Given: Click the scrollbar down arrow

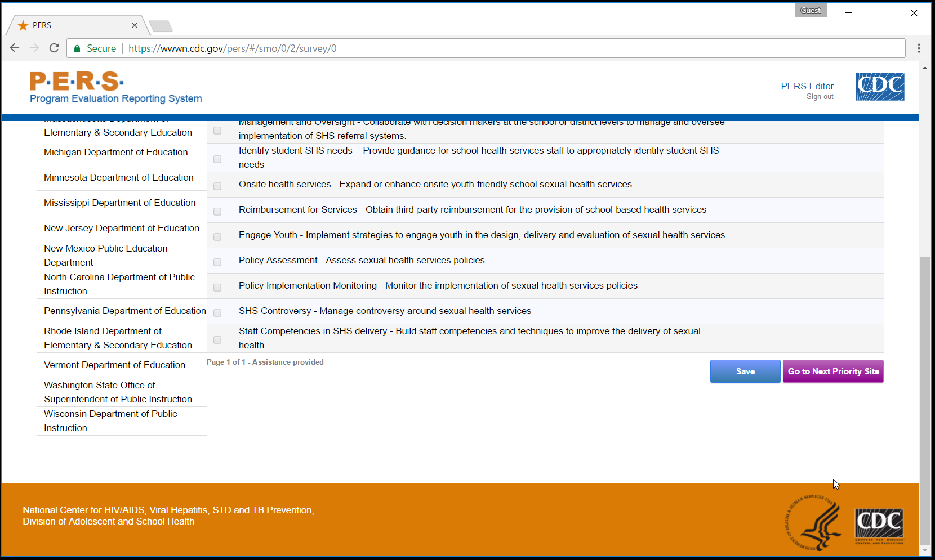Looking at the screenshot, I should [x=925, y=550].
